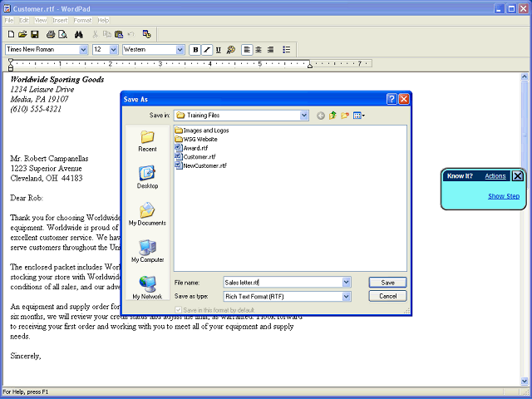532x399 pixels.
Task: Open the Format menu
Action: coord(82,20)
